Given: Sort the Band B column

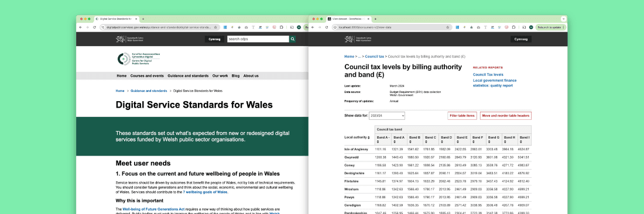Looking at the screenshot, I should click(411, 142).
